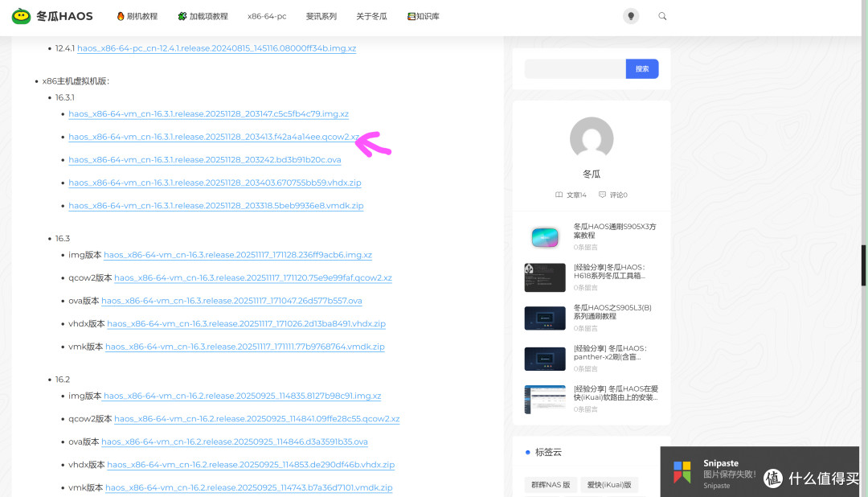The image size is (868, 497).
Task: Open the x86-64-pc menu item
Action: (267, 16)
